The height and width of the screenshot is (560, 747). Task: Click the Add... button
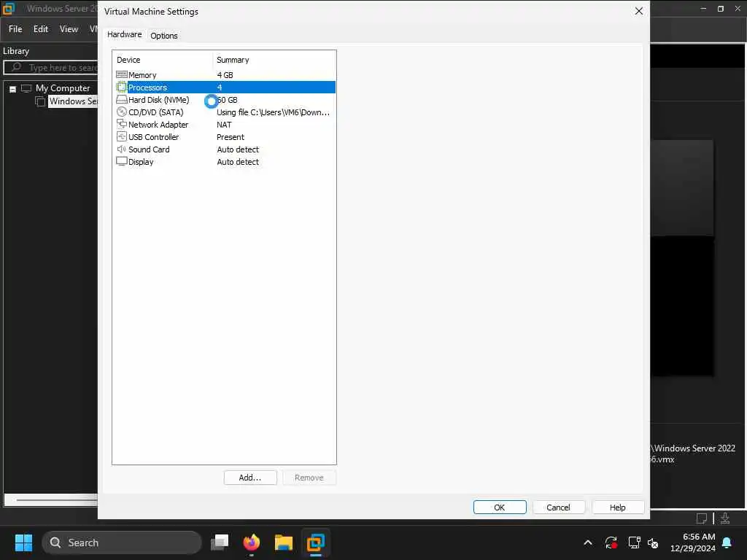click(x=250, y=477)
